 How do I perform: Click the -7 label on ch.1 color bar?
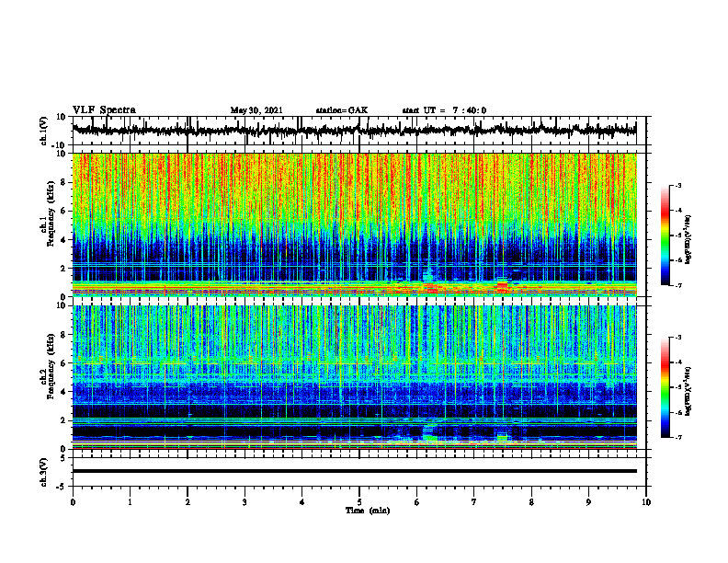(677, 285)
